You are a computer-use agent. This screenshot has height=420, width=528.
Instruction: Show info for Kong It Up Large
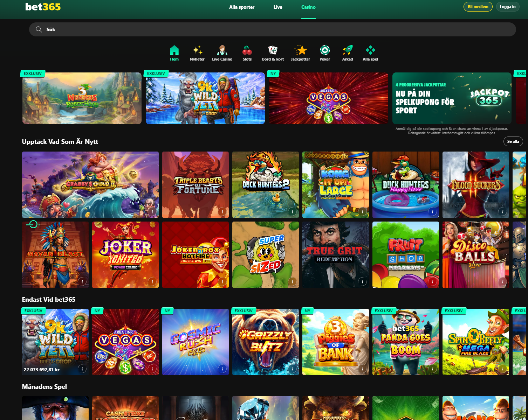click(362, 212)
